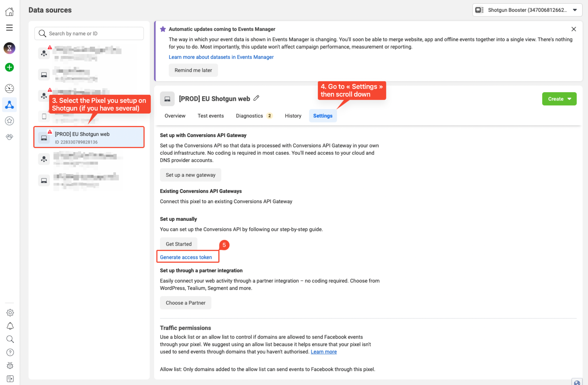Image resolution: width=588 pixels, height=385 pixels.
Task: Click the star icon in the updates banner
Action: pos(163,29)
